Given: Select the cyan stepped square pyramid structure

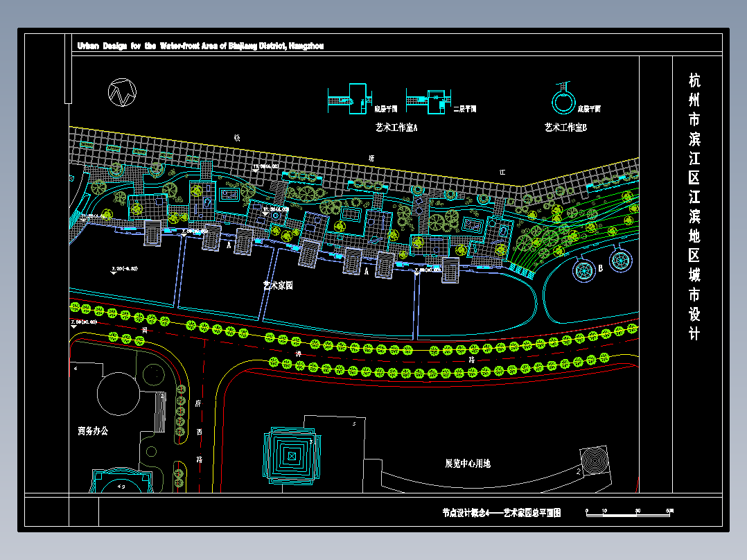Looking at the screenshot, I should (292, 455).
